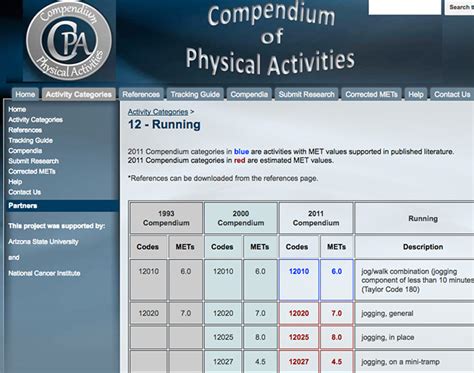
Task: Click Home in the sidebar
Action: click(17, 109)
